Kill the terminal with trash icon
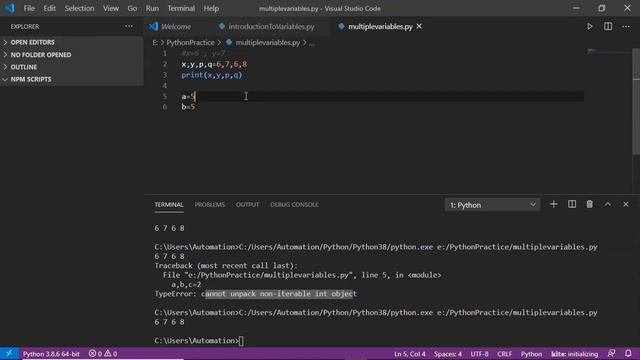 [x=589, y=204]
